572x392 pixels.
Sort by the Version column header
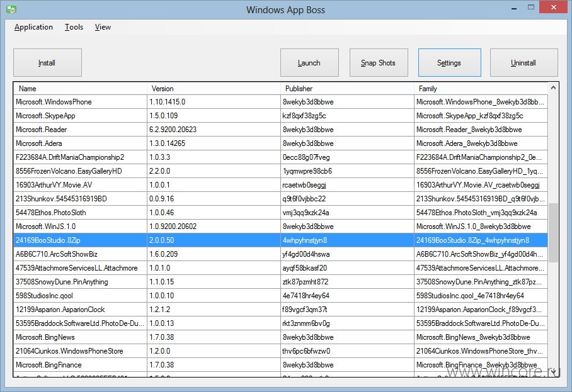(x=214, y=89)
